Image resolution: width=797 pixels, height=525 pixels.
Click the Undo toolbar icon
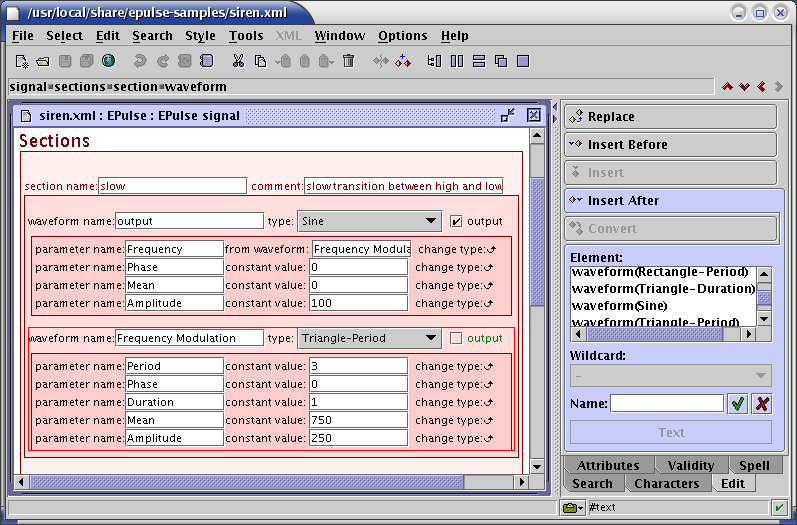[x=139, y=61]
